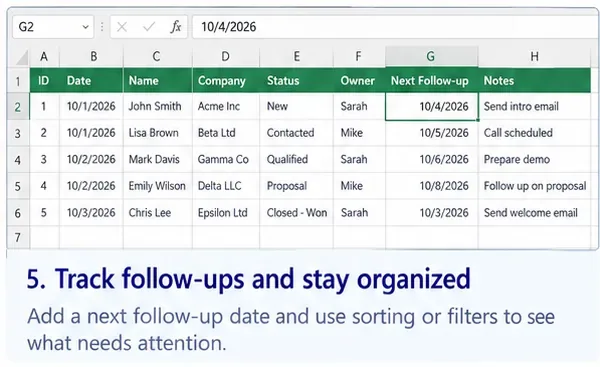Click the Cancel X icon in formula bar
The height and width of the screenshot is (367, 600).
(x=122, y=27)
